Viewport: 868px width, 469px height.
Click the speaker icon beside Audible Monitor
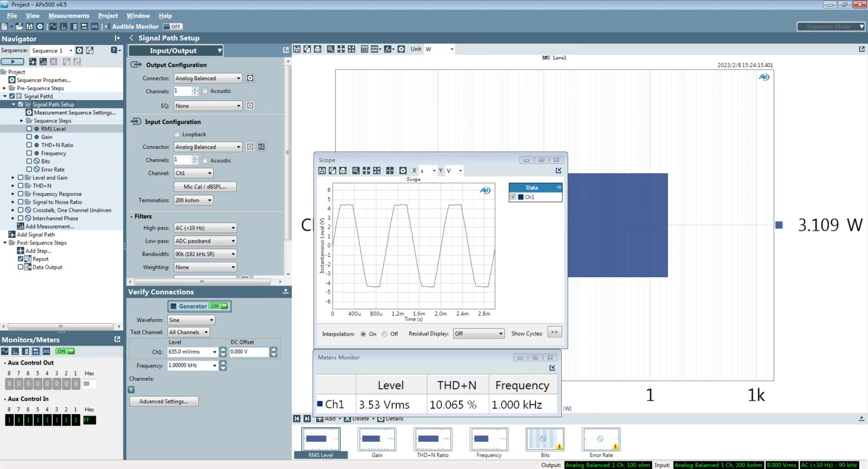[107, 27]
